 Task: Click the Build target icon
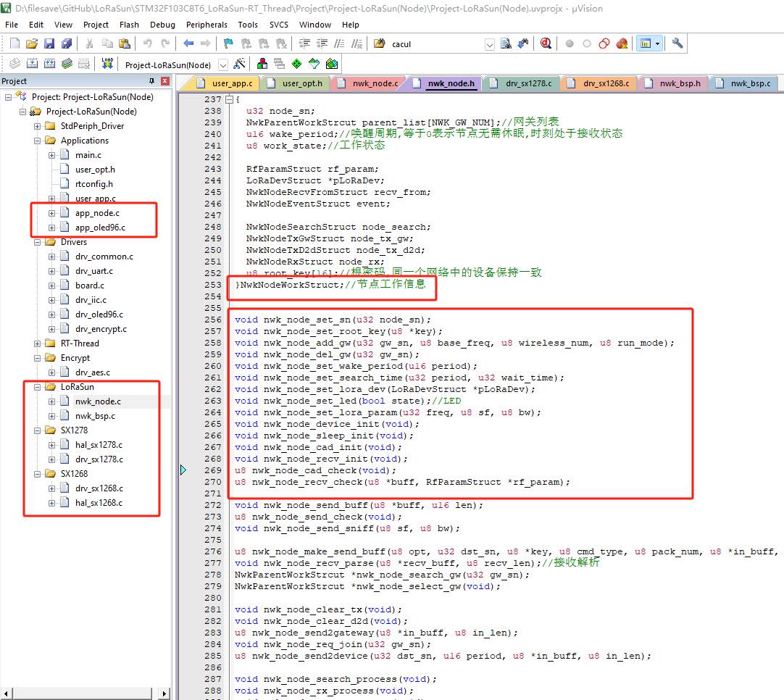pos(32,64)
